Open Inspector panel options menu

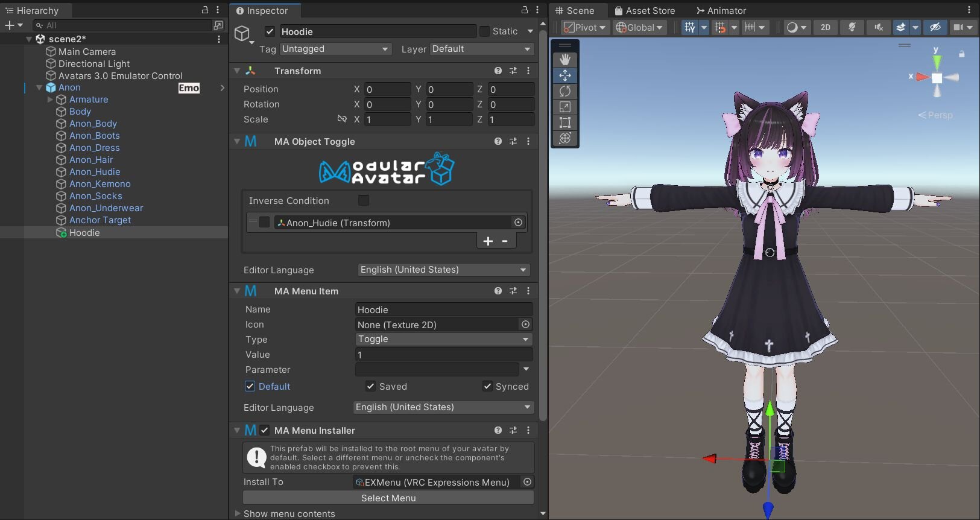537,10
